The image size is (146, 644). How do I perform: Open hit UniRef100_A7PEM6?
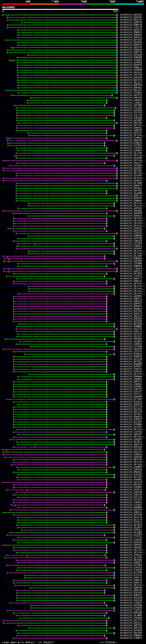point(131,70)
